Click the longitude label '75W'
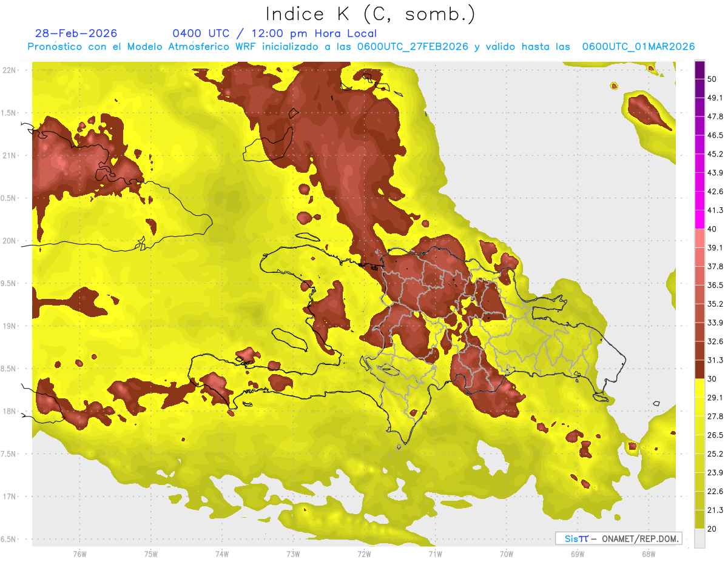The height and width of the screenshot is (562, 728). point(150,554)
